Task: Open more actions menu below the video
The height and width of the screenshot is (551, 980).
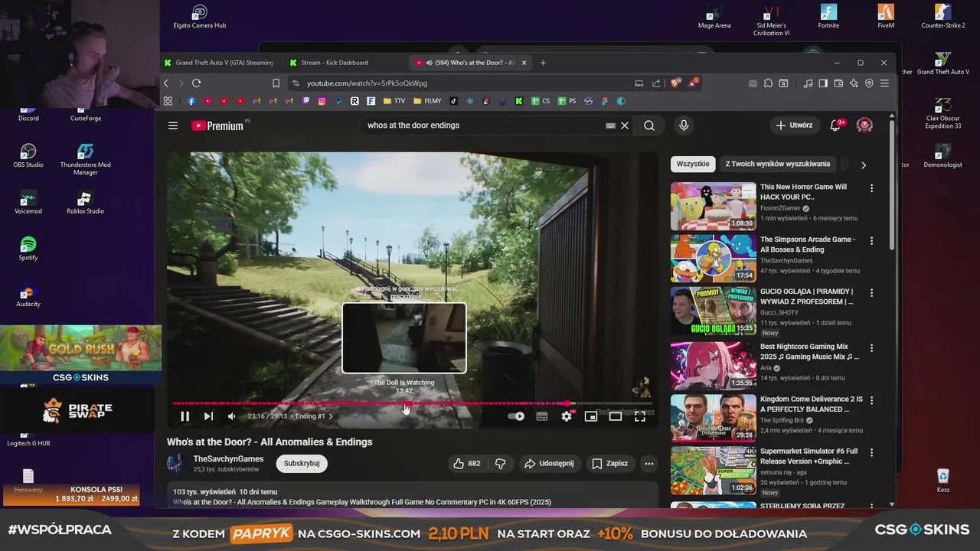Action: click(x=649, y=463)
